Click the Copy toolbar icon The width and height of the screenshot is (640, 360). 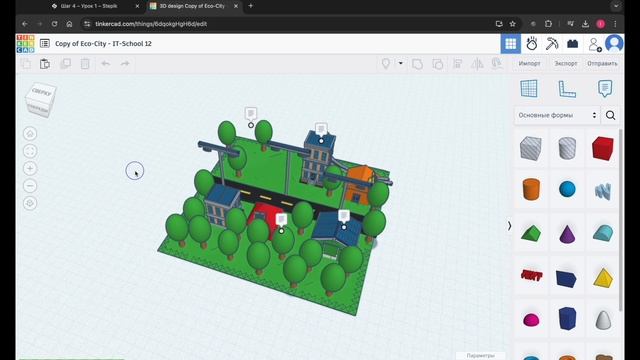point(26,64)
